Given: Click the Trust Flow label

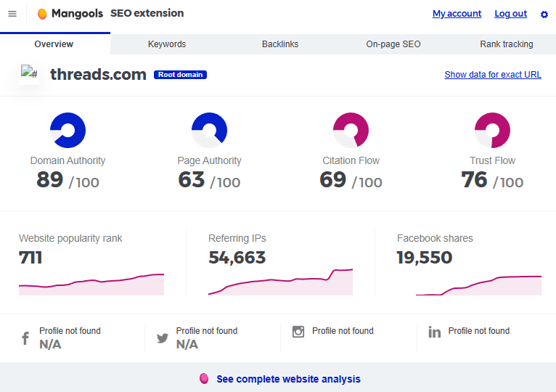Looking at the screenshot, I should point(492,160).
